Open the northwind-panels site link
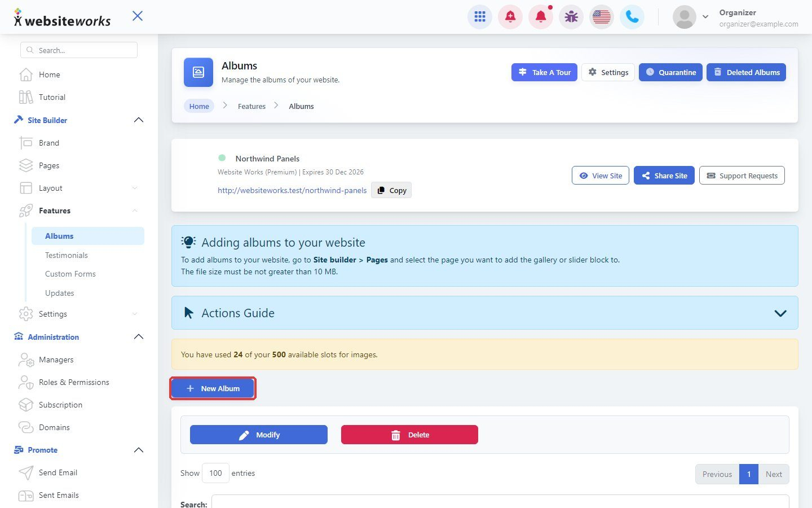The image size is (812, 508). pos(292,190)
